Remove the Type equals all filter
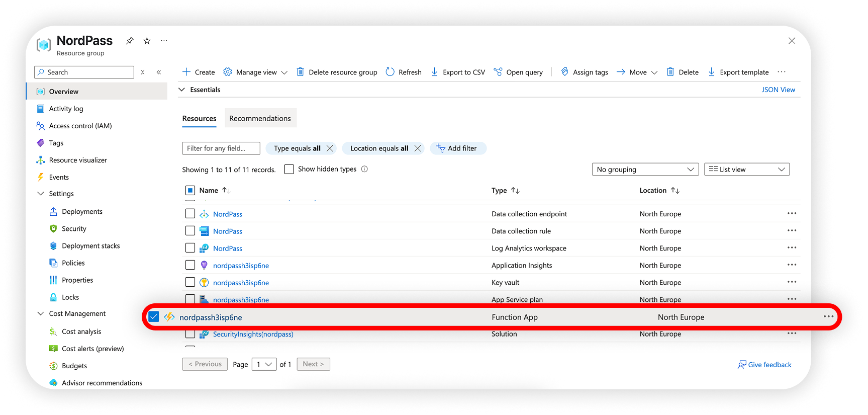 click(330, 148)
